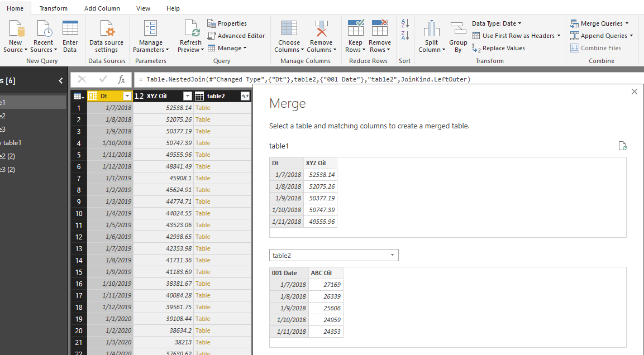Viewport: 644px width, 355px height.
Task: Open the Dt column filter dropdown
Action: (127, 96)
